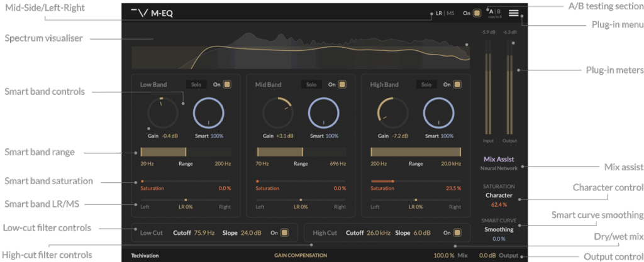Open the plug-in hamburger menu
The height and width of the screenshot is (262, 644).
click(513, 13)
